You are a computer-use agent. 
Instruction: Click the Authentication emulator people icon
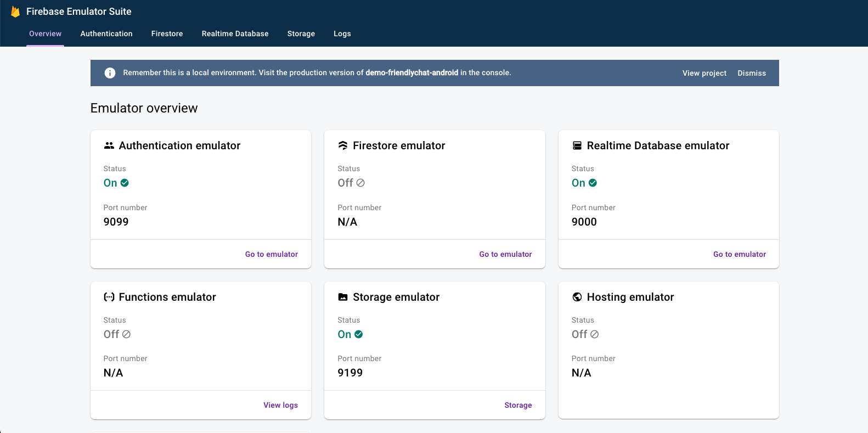pos(109,145)
